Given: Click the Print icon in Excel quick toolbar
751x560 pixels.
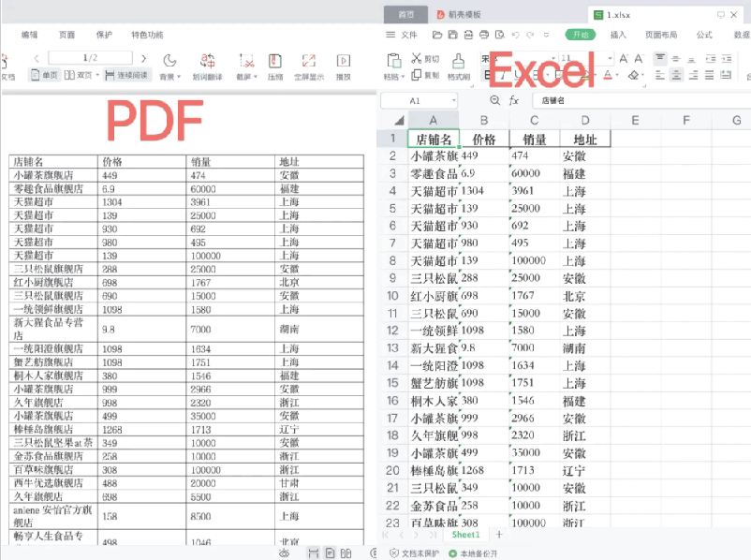Looking at the screenshot, I should click(x=484, y=35).
